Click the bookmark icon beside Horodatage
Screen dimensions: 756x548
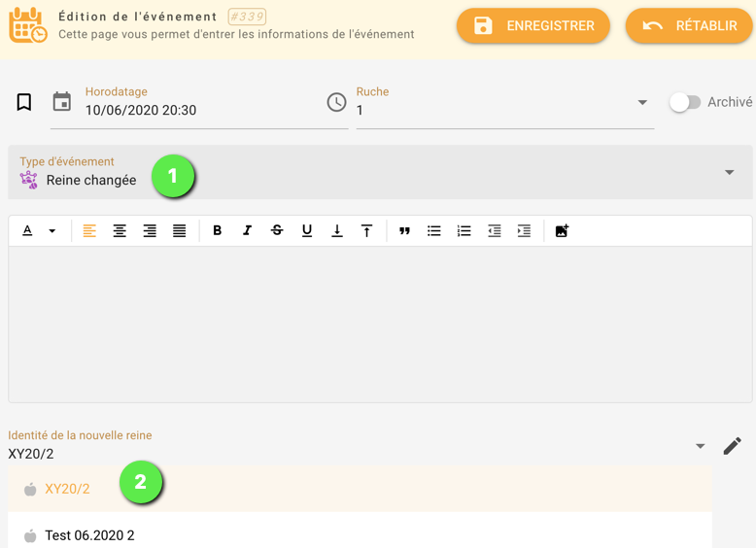pyautogui.click(x=24, y=102)
